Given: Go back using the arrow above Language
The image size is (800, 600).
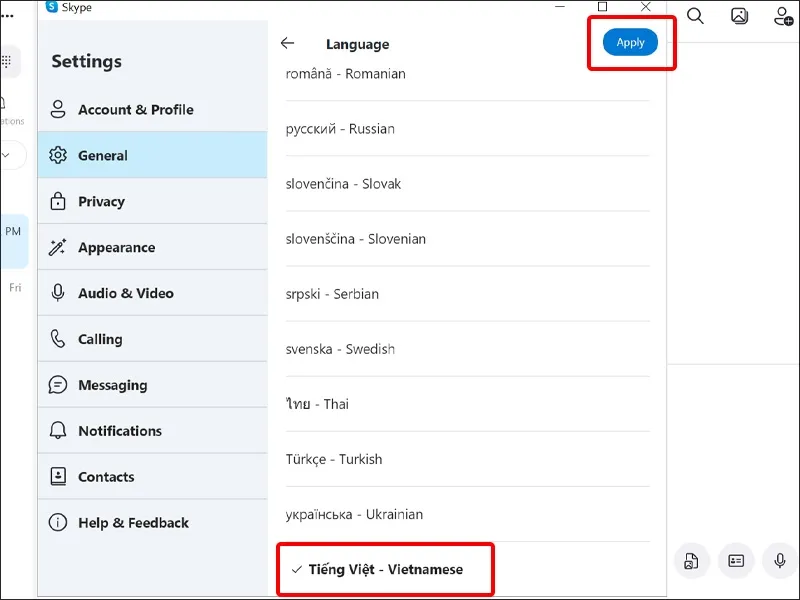Looking at the screenshot, I should (287, 44).
